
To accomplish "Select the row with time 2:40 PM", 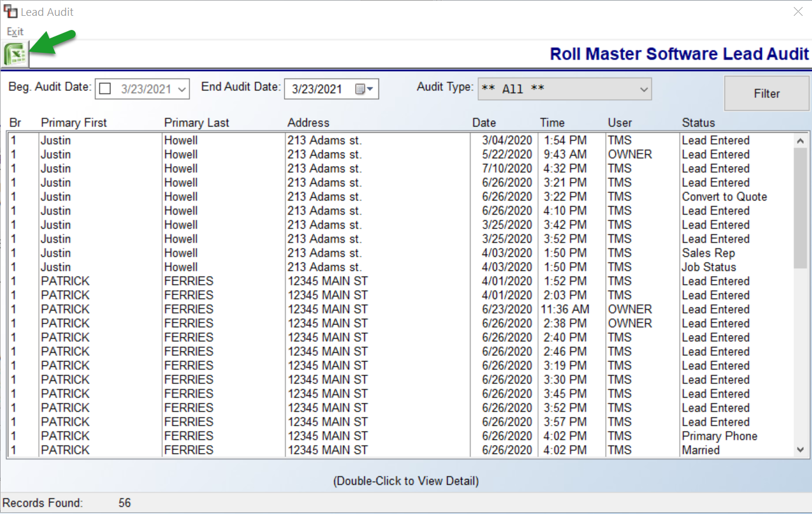I will coord(400,337).
